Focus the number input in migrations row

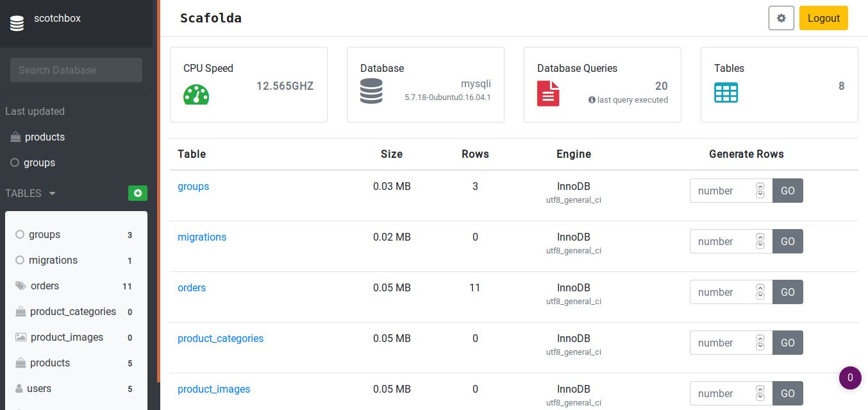[731, 241]
